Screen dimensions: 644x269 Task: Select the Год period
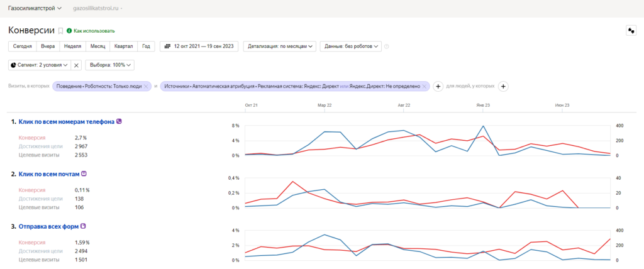pyautogui.click(x=146, y=47)
